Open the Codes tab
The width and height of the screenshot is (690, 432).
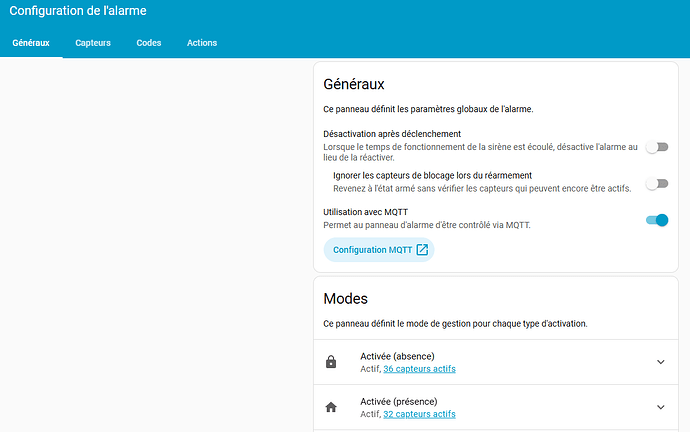pyautogui.click(x=149, y=43)
